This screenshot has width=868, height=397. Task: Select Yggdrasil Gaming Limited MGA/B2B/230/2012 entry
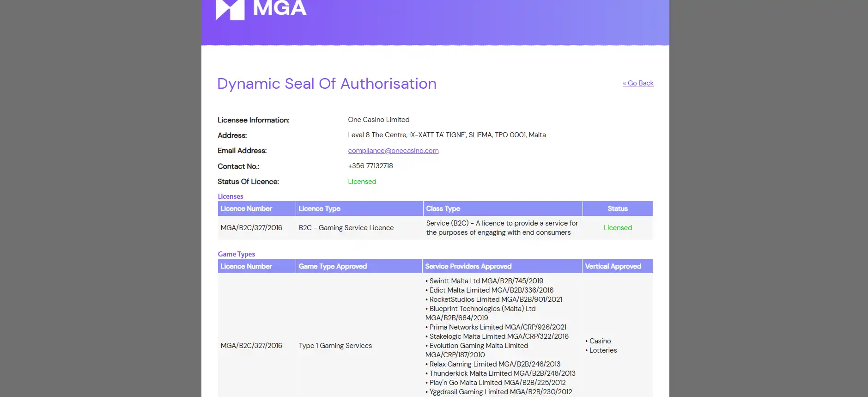click(498, 392)
